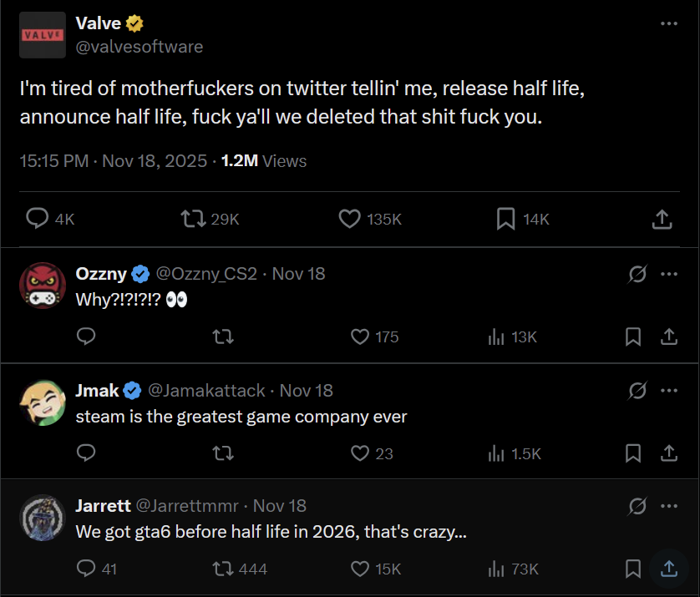The image size is (700, 597).
Task: Bookmark the Valve tweet with 14K saves
Action: [505, 219]
